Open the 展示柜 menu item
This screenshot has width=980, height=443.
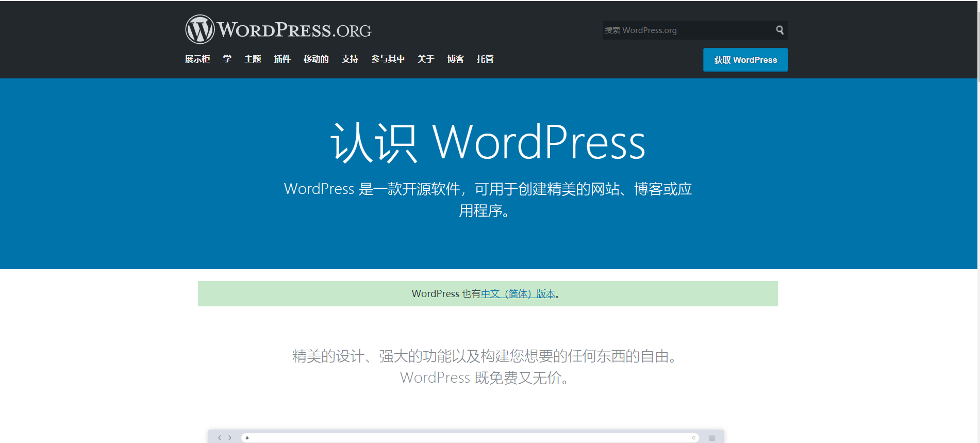[197, 59]
